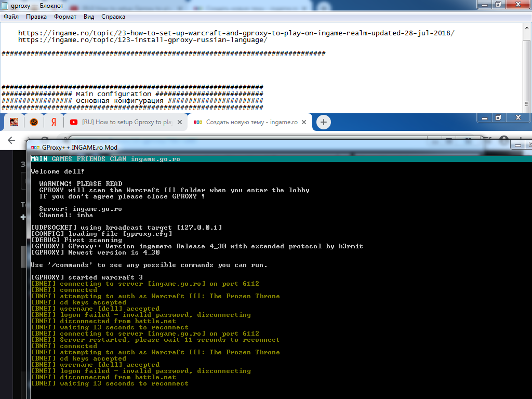This screenshot has width=532, height=399.
Task: Click the new tab plus button
Action: click(x=324, y=122)
